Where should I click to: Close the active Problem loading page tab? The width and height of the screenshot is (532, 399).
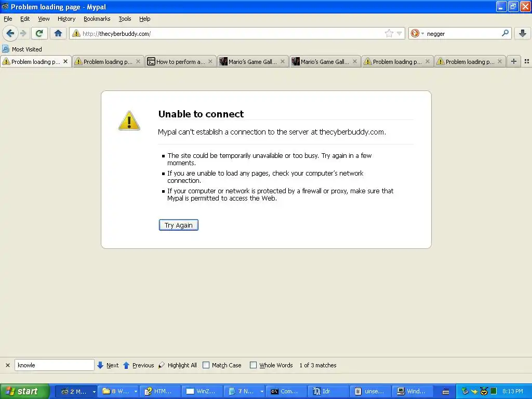pos(65,61)
